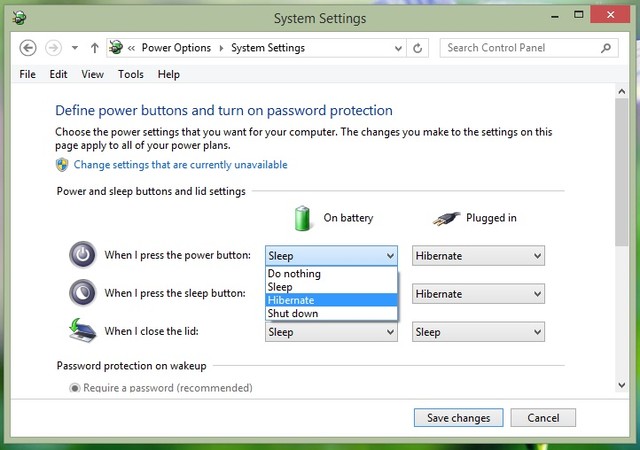Click the title bar app icon
This screenshot has width=640, height=450.
19,18
